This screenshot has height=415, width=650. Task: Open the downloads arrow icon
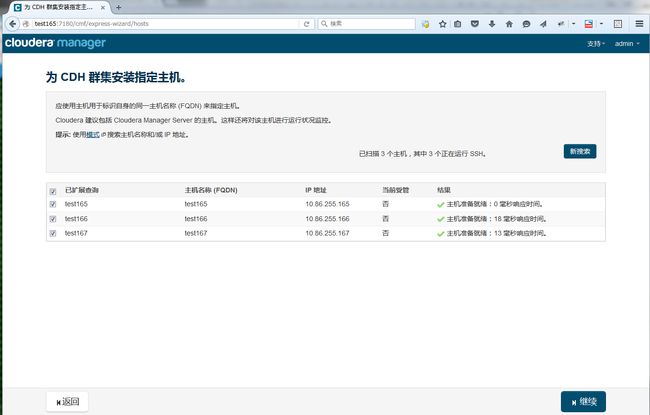(x=492, y=24)
